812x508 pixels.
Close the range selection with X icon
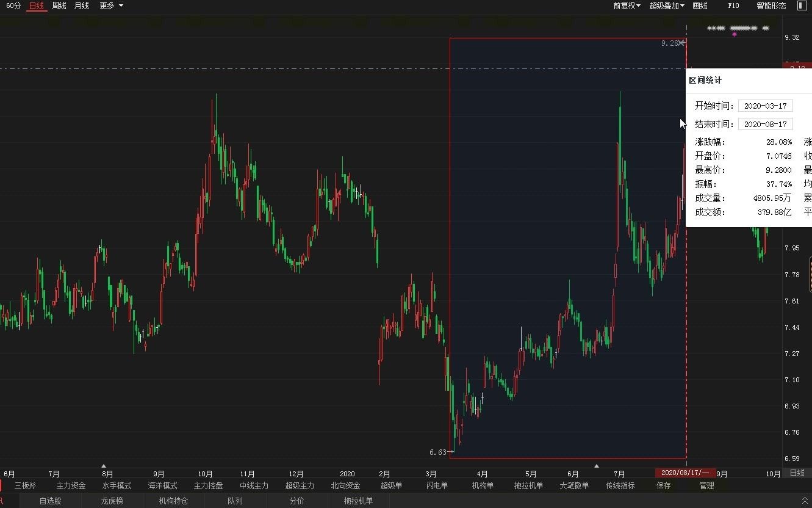(x=681, y=43)
